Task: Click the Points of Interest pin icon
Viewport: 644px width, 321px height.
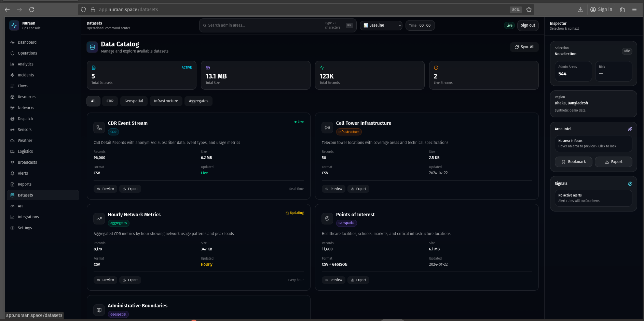Action: pos(327,219)
